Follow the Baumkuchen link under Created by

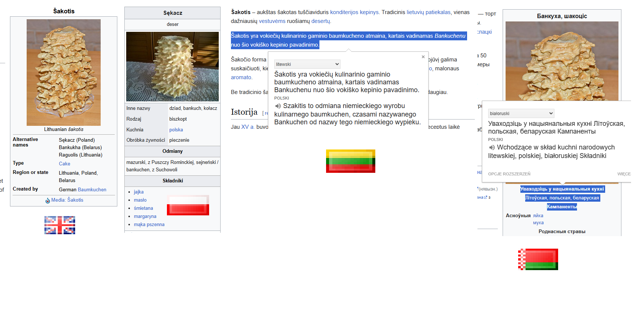[92, 189]
